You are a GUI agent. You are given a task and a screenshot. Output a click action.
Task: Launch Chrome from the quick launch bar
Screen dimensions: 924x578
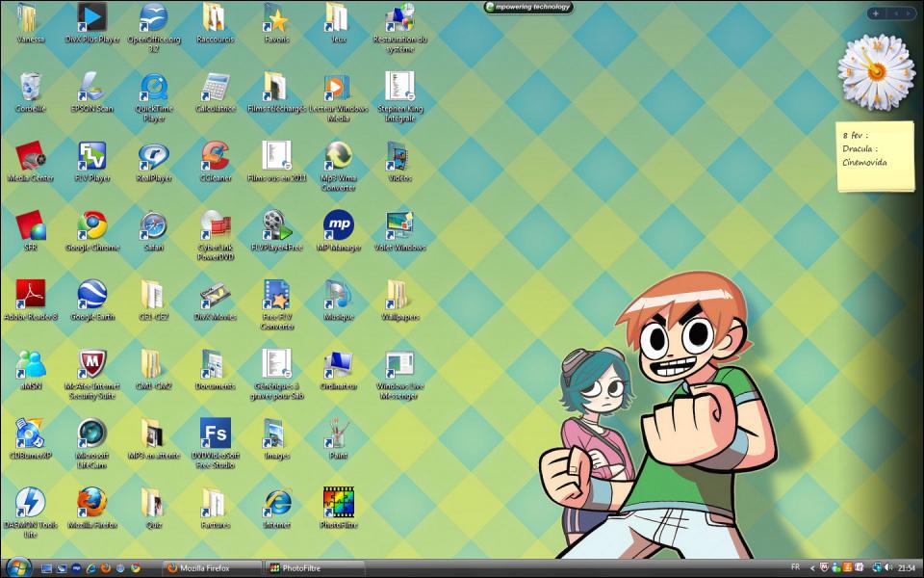coord(136,568)
